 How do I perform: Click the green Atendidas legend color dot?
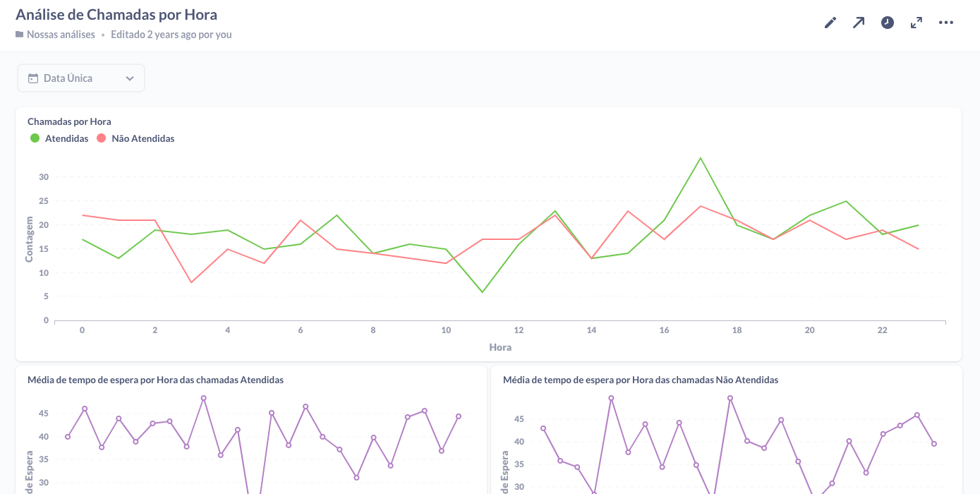point(35,138)
